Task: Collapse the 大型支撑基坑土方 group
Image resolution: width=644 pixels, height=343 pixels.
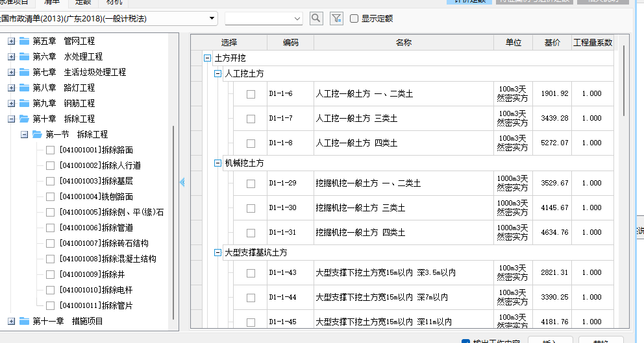Action: click(217, 253)
